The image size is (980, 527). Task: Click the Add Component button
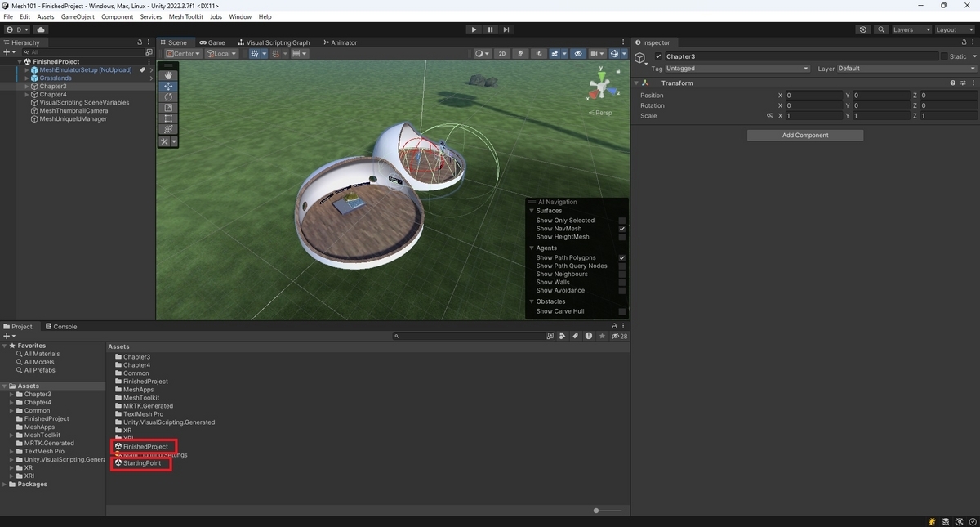click(x=805, y=136)
